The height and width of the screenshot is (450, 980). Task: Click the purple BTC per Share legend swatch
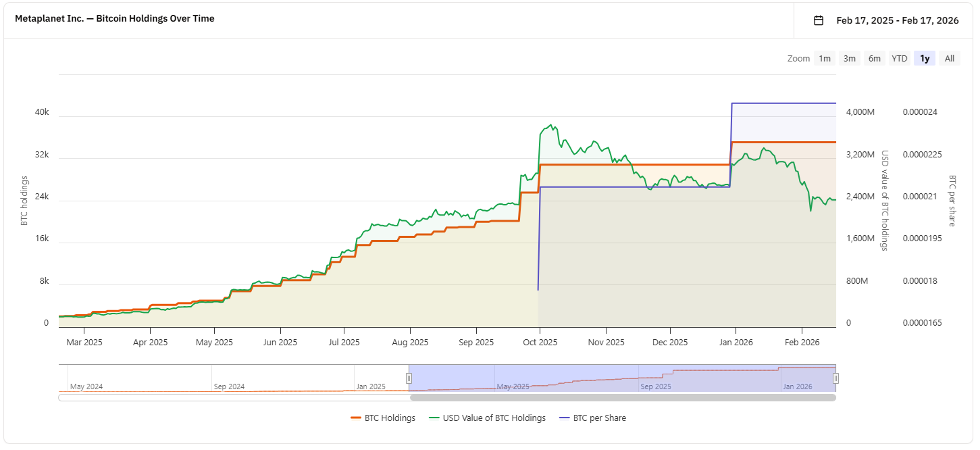pos(565,418)
